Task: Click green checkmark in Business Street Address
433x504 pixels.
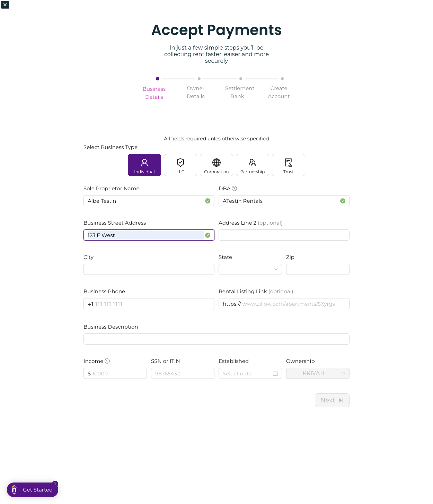Action: [207, 235]
